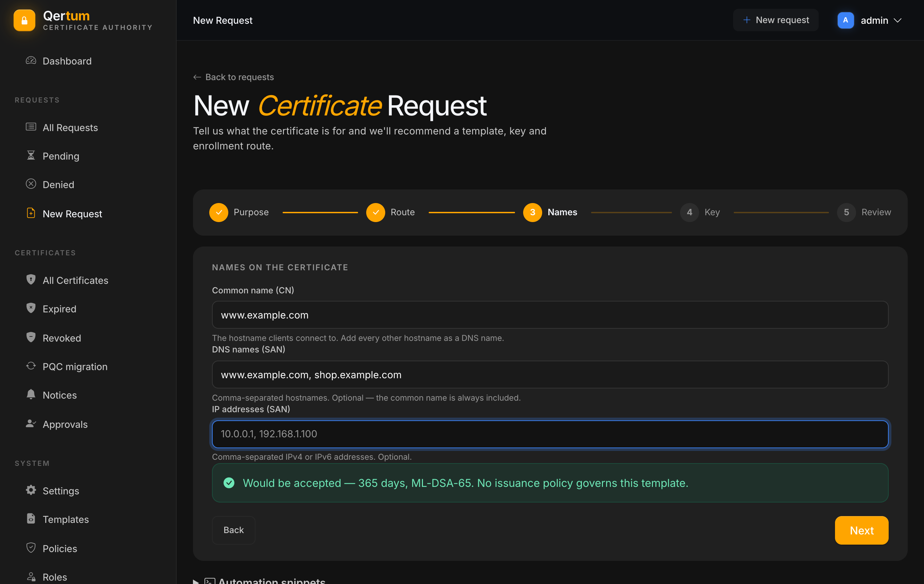The image size is (924, 584).
Task: Click the NAMES ON THE CERTIFICATE heading
Action: click(x=280, y=267)
